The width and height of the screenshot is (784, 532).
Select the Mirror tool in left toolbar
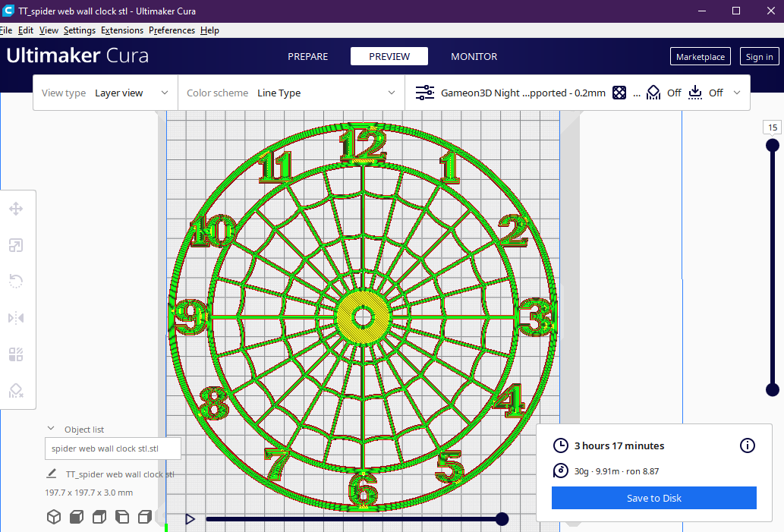pyautogui.click(x=16, y=318)
